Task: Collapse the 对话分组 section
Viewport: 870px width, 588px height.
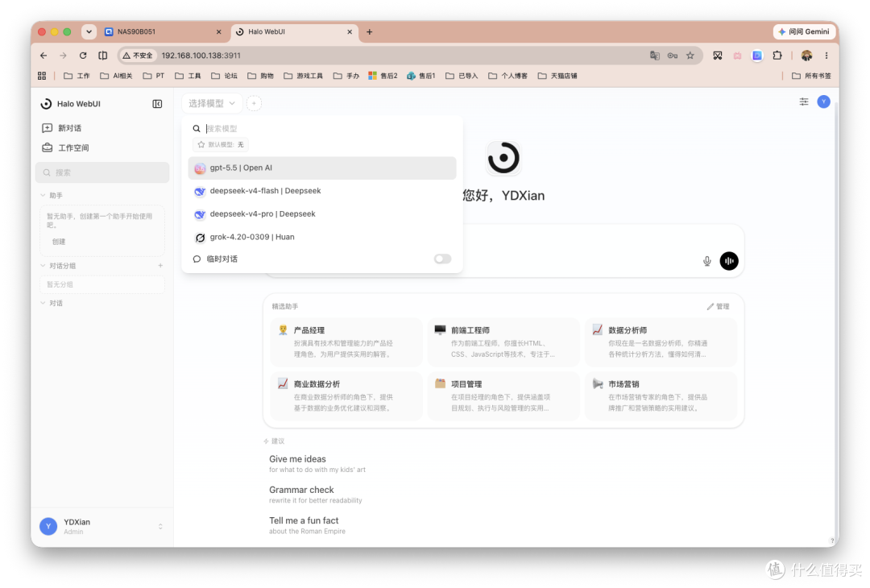Action: (58, 266)
